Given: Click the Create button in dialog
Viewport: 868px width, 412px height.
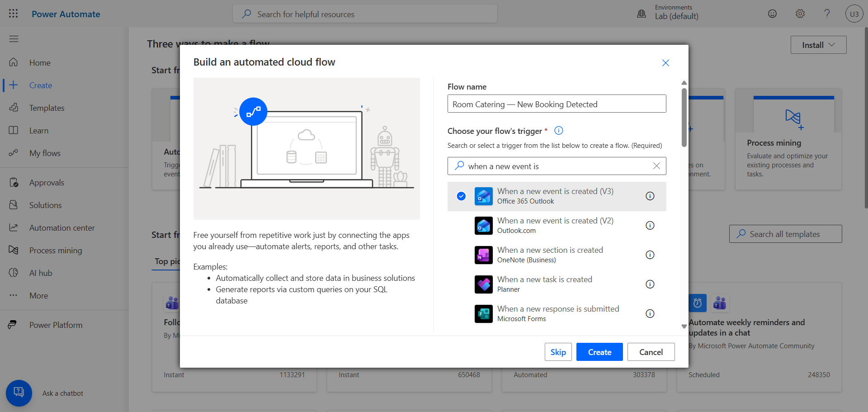Looking at the screenshot, I should [x=599, y=352].
